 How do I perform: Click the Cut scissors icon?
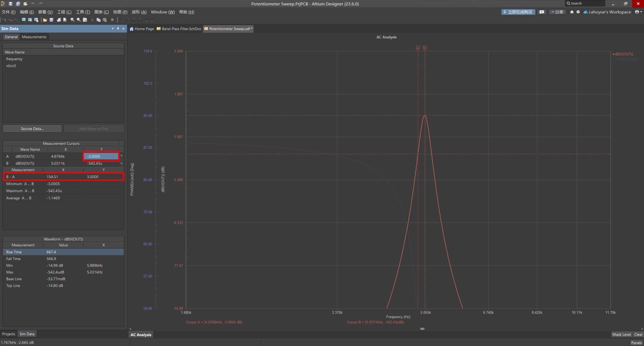pos(92,20)
